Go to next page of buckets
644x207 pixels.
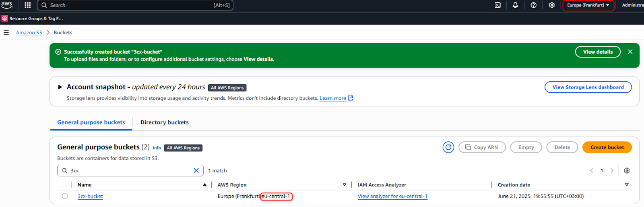[x=612, y=171]
